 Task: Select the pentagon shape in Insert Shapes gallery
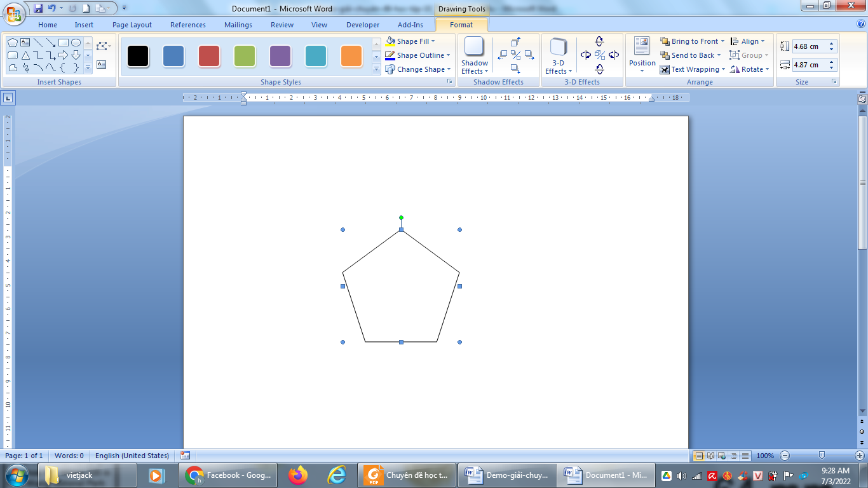pyautogui.click(x=12, y=43)
